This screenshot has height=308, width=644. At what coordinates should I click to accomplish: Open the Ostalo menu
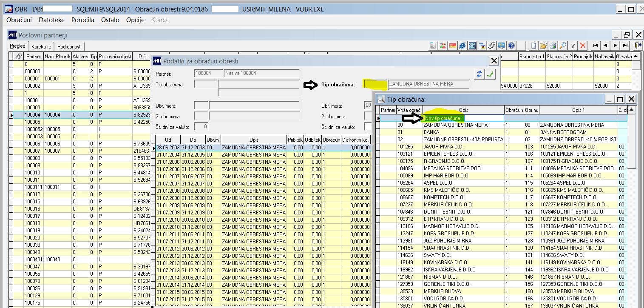[x=110, y=20]
